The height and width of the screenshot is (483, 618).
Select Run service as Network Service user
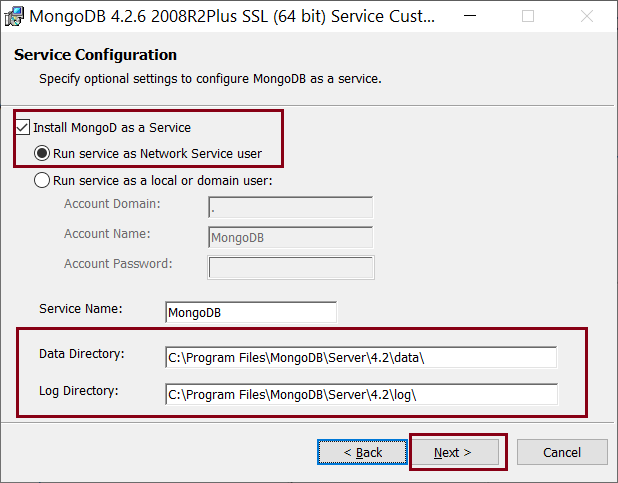coord(42,153)
